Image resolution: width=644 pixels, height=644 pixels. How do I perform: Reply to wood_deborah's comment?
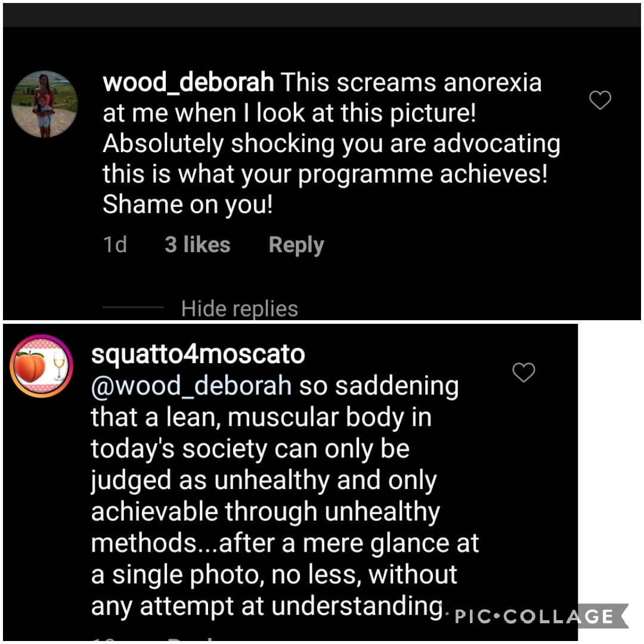[296, 245]
